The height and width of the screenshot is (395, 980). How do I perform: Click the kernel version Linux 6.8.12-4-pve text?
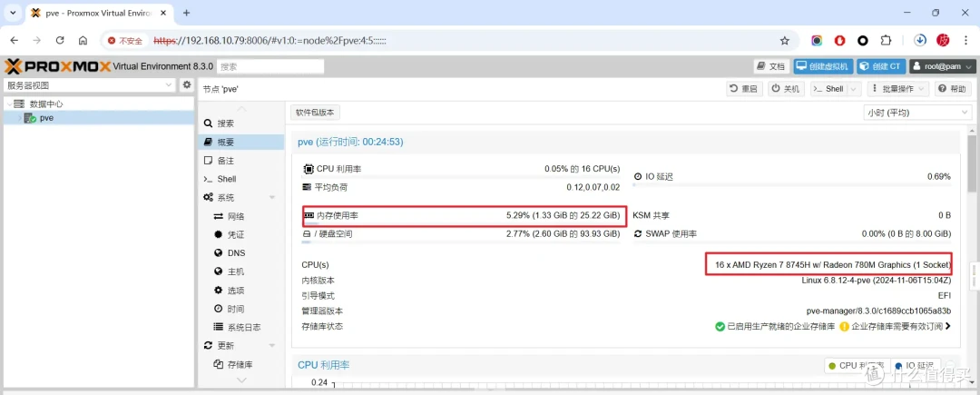pyautogui.click(x=877, y=281)
